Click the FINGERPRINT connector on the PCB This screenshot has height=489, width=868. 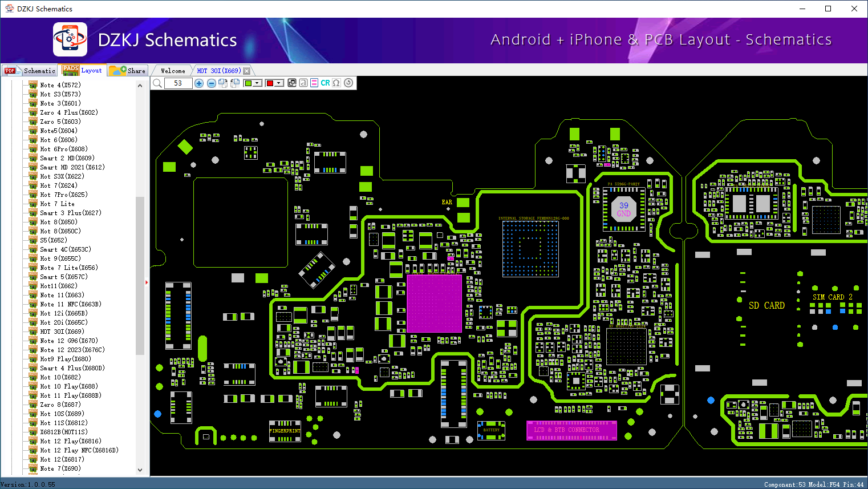click(285, 431)
